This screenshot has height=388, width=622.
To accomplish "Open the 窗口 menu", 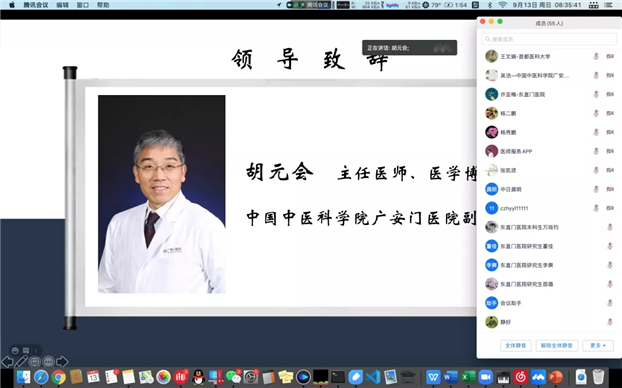I will [x=83, y=5].
